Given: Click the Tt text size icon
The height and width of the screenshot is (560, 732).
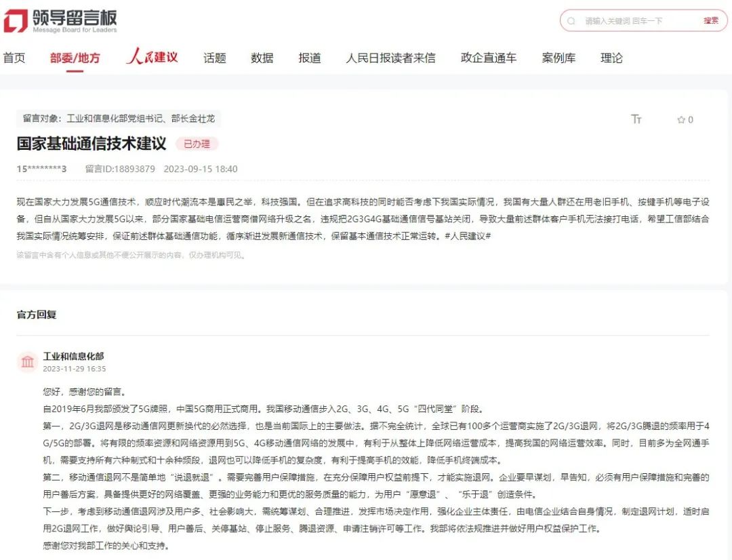Looking at the screenshot, I should tap(636, 119).
